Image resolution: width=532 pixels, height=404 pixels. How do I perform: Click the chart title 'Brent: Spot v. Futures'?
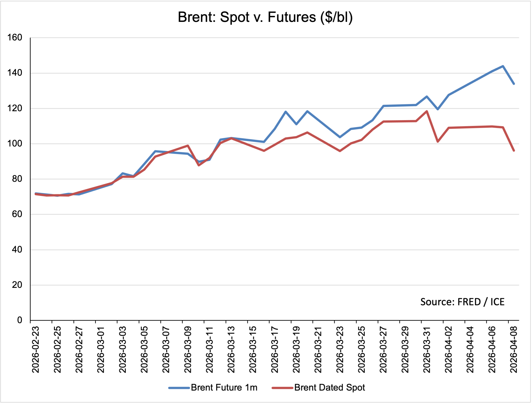pos(265,17)
